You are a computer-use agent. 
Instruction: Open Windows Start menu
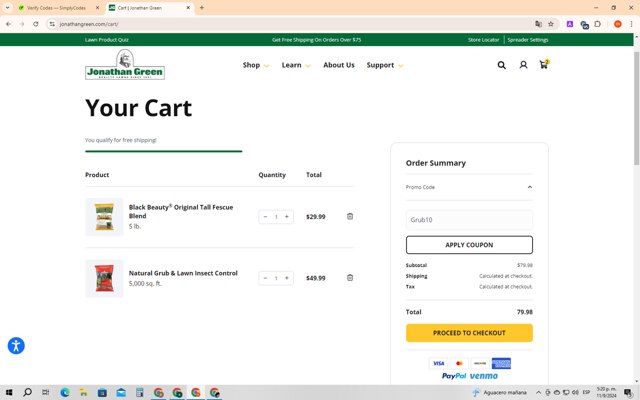(x=9, y=393)
